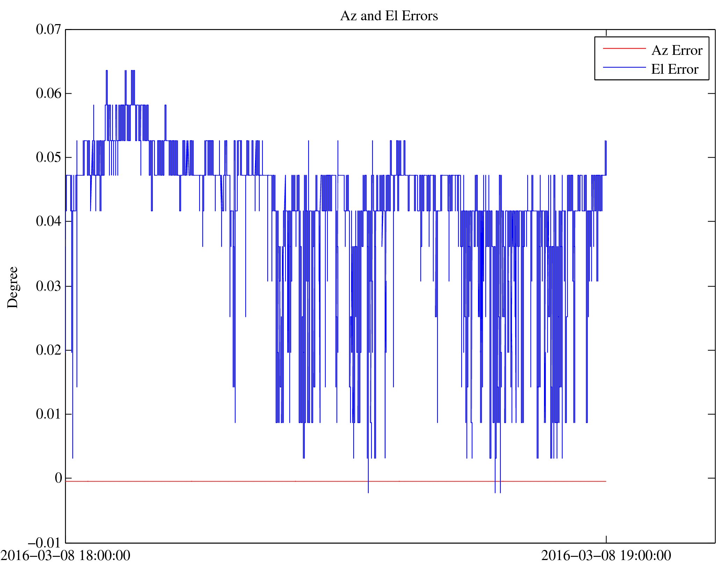
Task: Select the 'El Error' legend label
Action: 674,70
